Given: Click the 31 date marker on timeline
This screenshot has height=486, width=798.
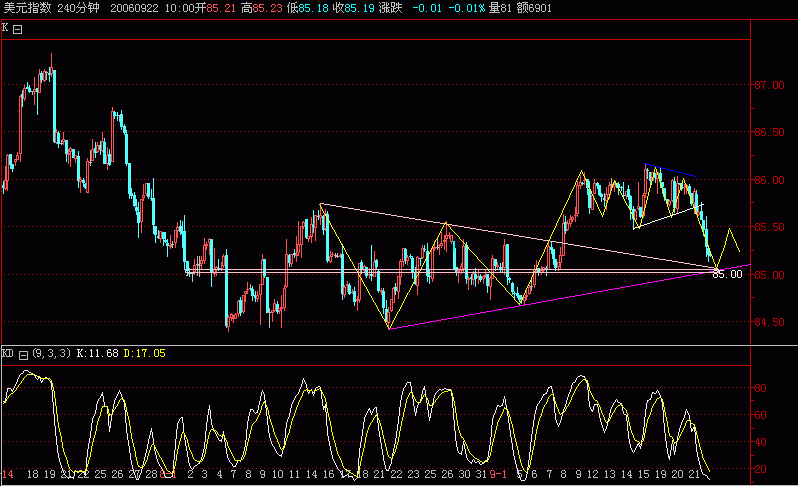Looking at the screenshot, I should tap(481, 474).
